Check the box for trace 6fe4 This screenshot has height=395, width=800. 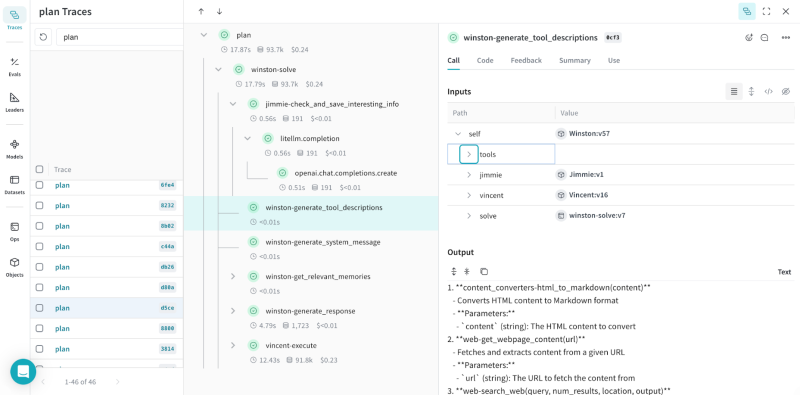click(x=39, y=185)
